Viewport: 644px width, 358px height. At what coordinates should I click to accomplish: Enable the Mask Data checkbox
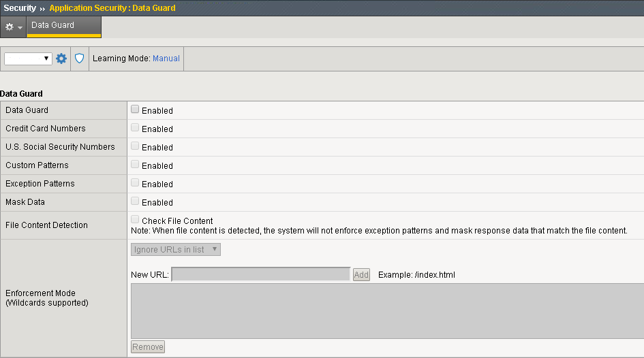[x=135, y=201]
